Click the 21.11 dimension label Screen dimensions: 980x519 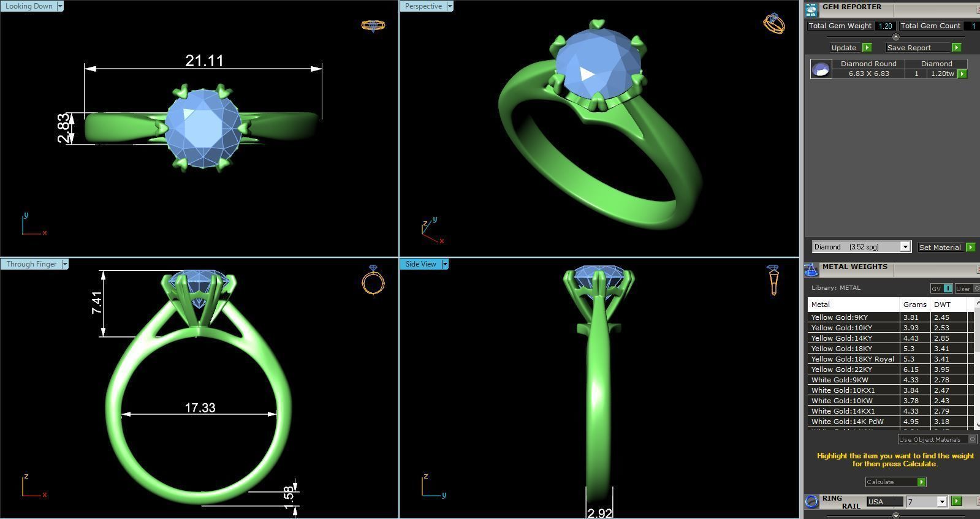click(x=204, y=61)
